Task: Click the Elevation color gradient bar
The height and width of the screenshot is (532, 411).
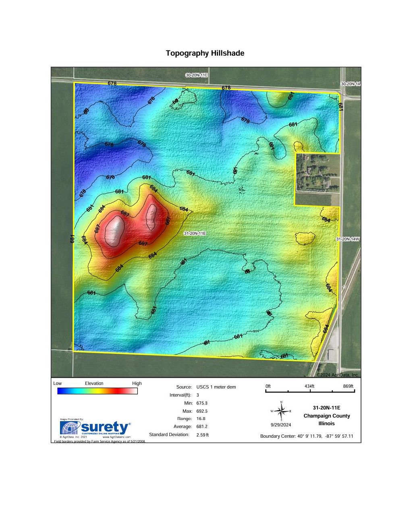Action: pyautogui.click(x=97, y=391)
